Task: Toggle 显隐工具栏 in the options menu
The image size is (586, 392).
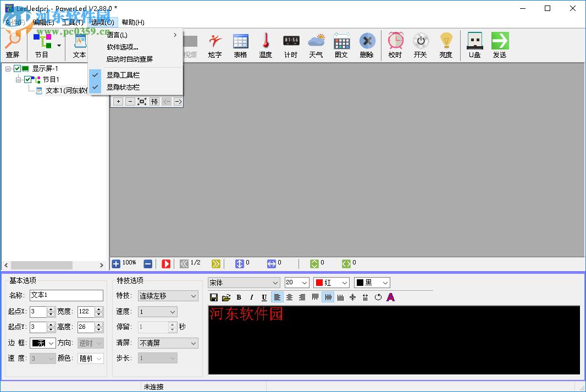Action: pyautogui.click(x=123, y=75)
